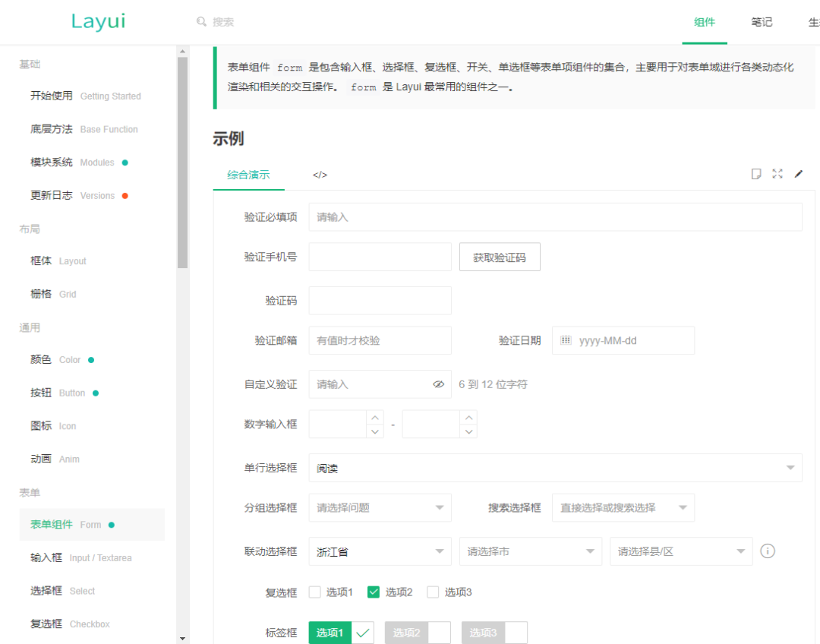Screen dimensions: 820x644
Task: Click the Layui logo
Action: coord(98,21)
